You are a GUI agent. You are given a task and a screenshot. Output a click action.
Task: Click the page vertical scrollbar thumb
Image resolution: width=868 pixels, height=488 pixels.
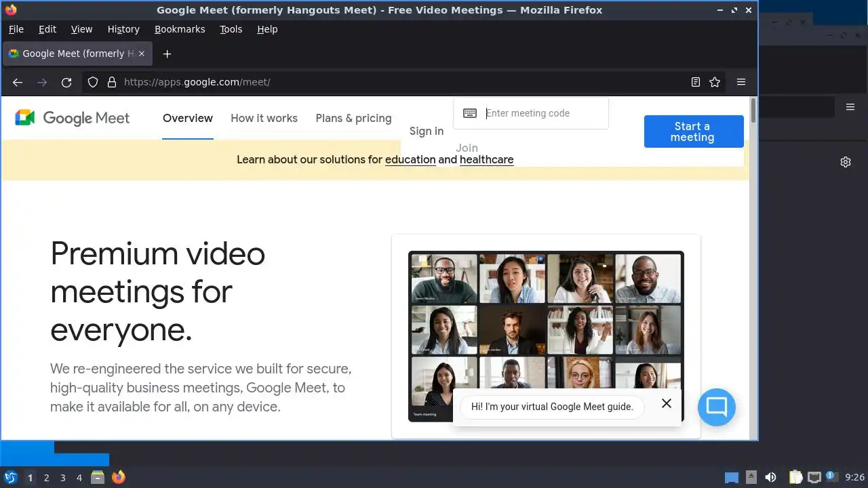[x=753, y=110]
